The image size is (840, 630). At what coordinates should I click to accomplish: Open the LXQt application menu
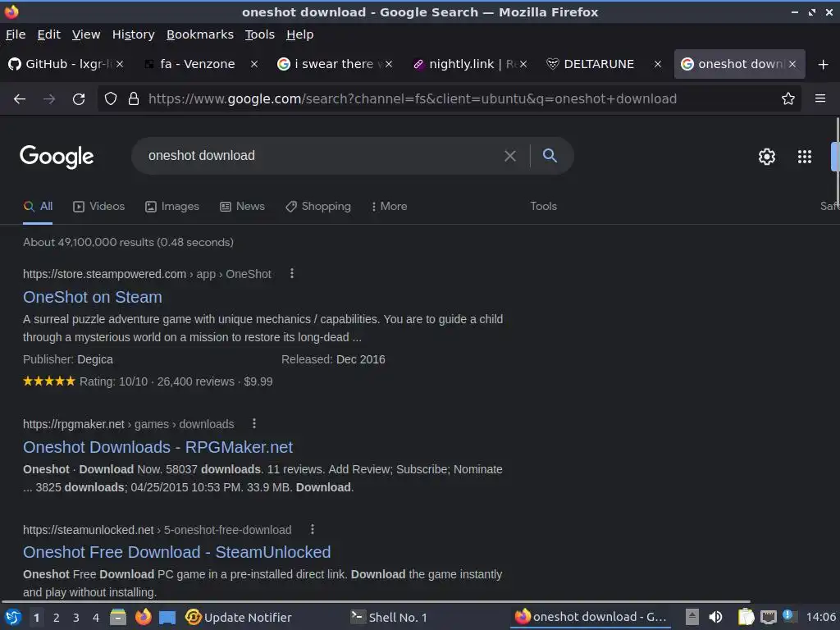[x=13, y=617]
